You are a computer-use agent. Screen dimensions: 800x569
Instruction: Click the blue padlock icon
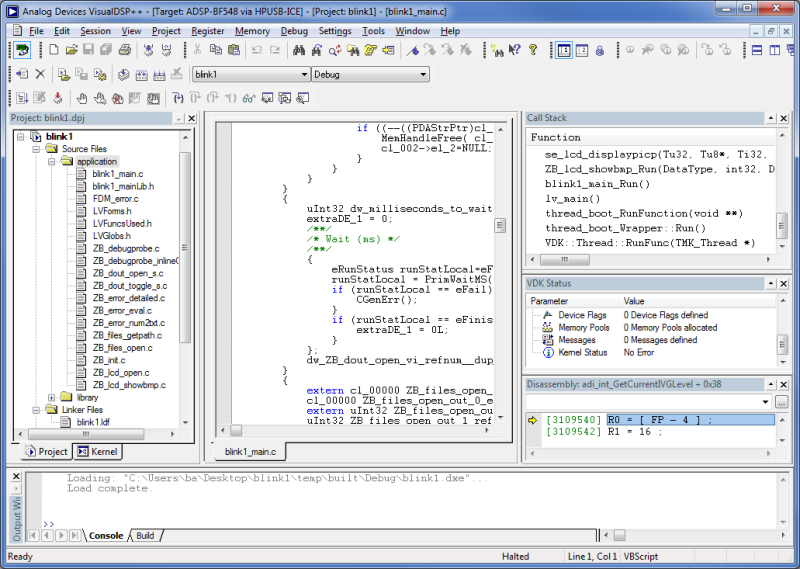coord(600,50)
